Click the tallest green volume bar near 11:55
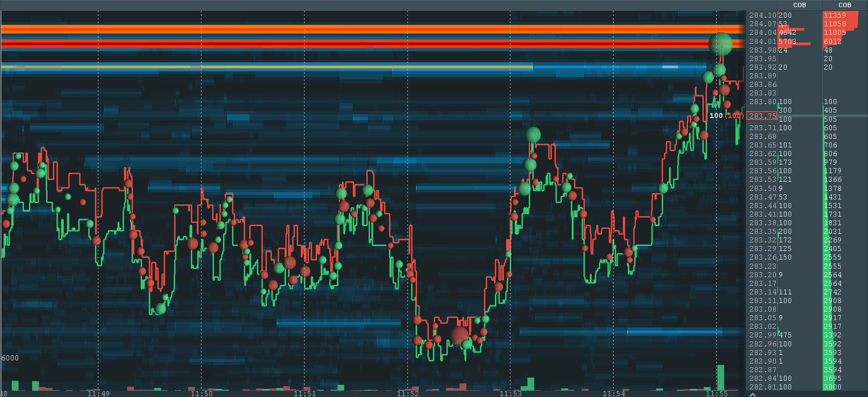 720,377
